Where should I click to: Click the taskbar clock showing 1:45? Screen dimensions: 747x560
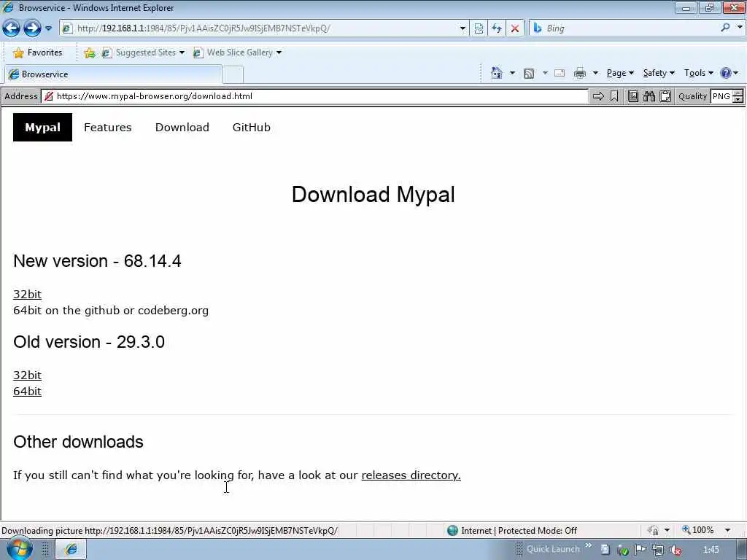click(x=711, y=550)
